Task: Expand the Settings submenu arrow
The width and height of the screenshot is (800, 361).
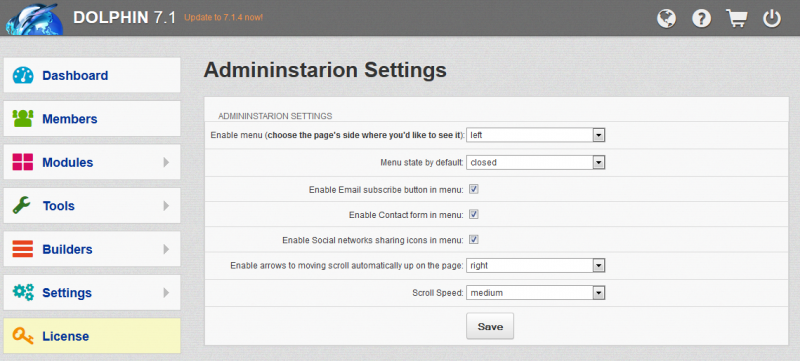Action: point(166,293)
